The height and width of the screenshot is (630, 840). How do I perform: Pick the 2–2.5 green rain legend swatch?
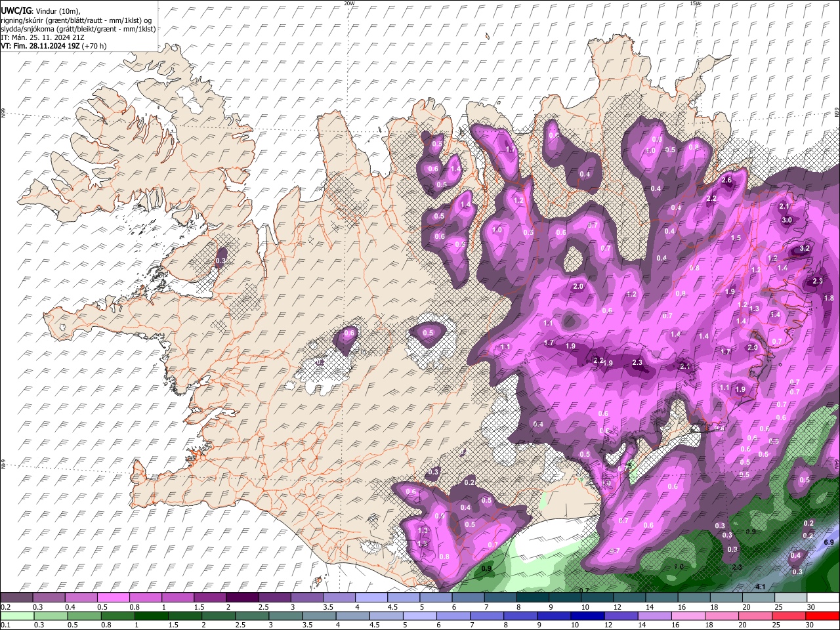218,616
